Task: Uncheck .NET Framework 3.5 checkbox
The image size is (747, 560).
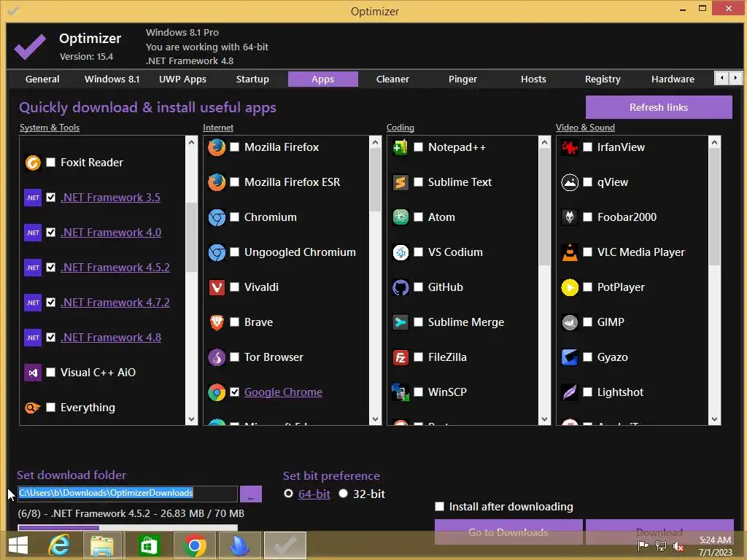Action: pyautogui.click(x=51, y=198)
